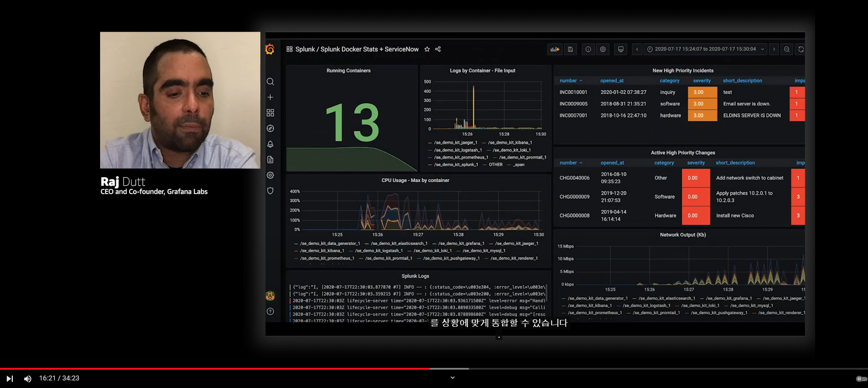The height and width of the screenshot is (388, 868).
Task: Sort incidents by opened_at header
Action: [612, 80]
